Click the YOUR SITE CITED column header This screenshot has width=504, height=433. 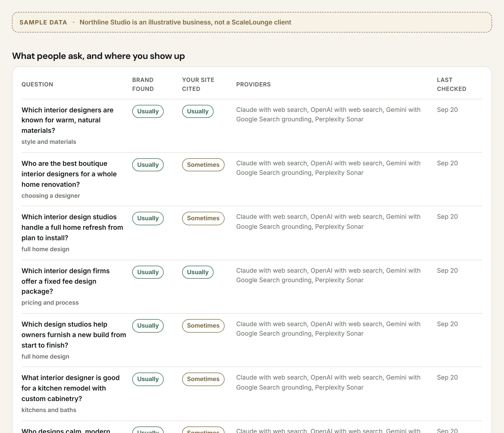coord(198,84)
